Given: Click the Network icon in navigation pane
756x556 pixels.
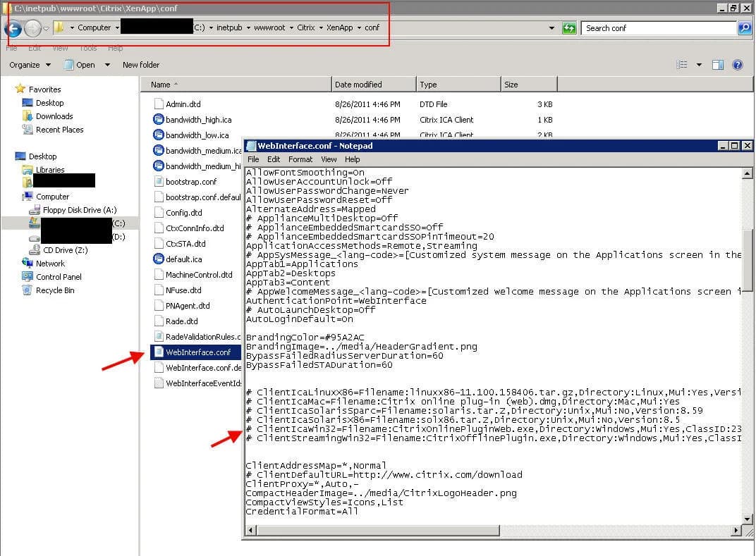Looking at the screenshot, I should [28, 263].
